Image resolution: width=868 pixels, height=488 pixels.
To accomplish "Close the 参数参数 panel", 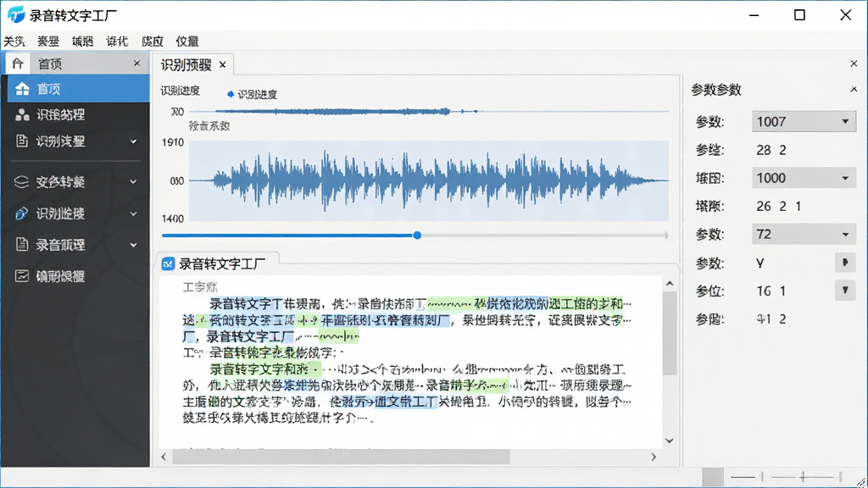I will click(x=854, y=89).
